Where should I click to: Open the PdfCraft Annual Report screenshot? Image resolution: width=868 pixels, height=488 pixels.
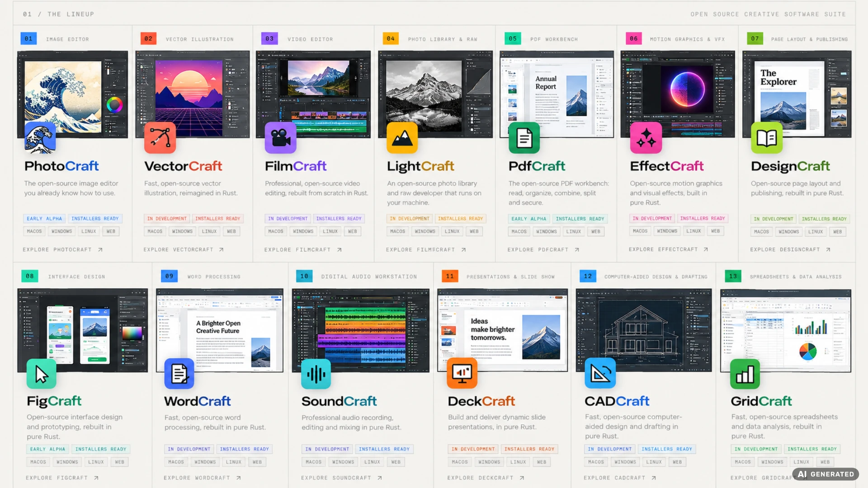click(557, 94)
